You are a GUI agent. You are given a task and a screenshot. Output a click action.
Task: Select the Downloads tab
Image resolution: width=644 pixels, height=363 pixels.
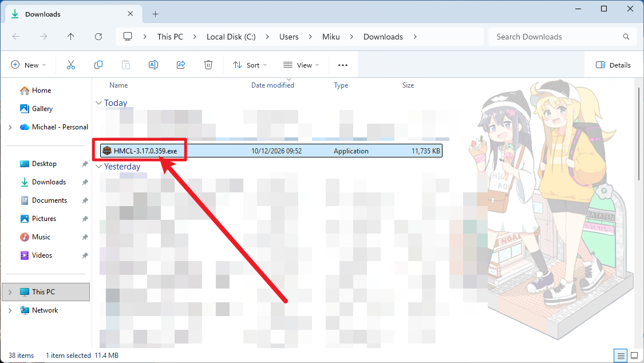tap(74, 14)
